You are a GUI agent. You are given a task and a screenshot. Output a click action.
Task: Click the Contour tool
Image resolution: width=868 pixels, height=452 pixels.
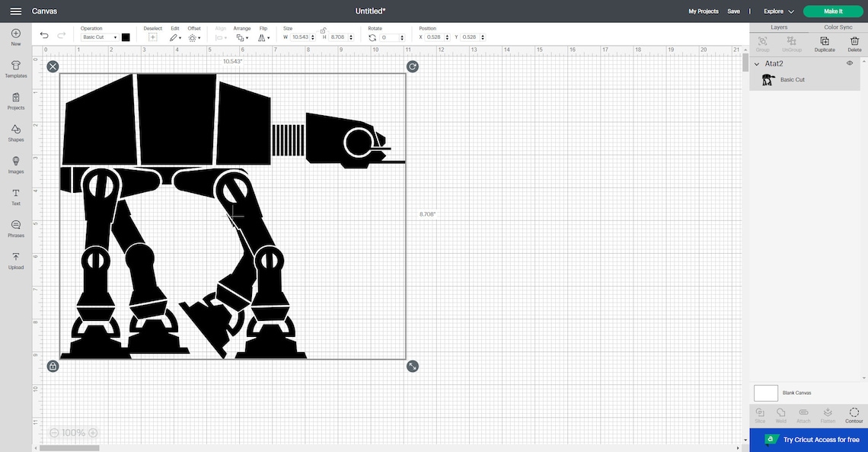pos(854,415)
